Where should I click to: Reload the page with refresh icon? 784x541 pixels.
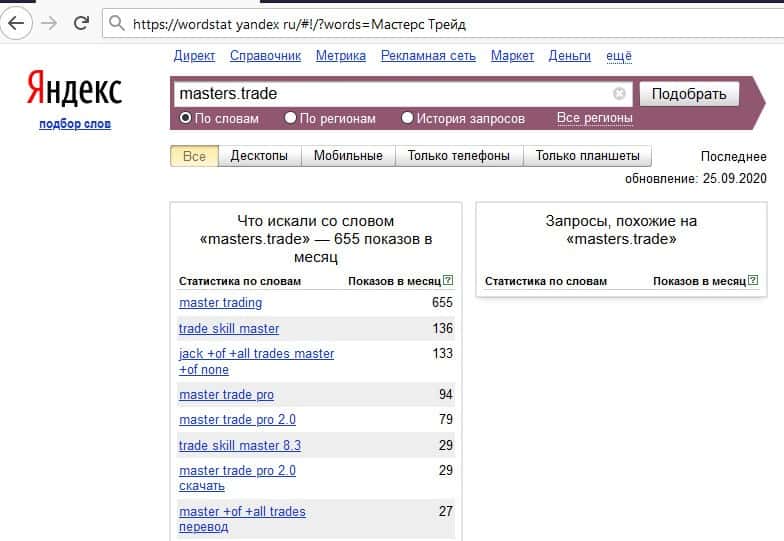(81, 22)
